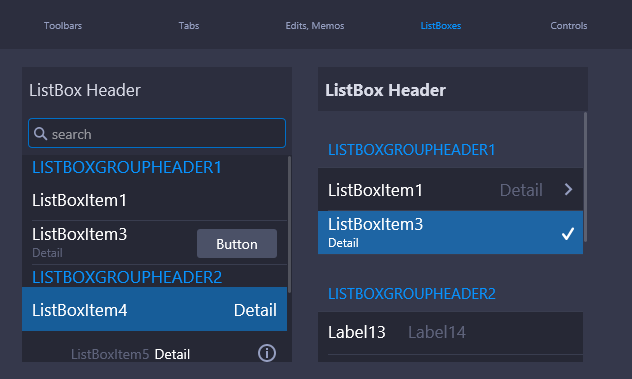Select the ListBoxes tab

pyautogui.click(x=441, y=25)
